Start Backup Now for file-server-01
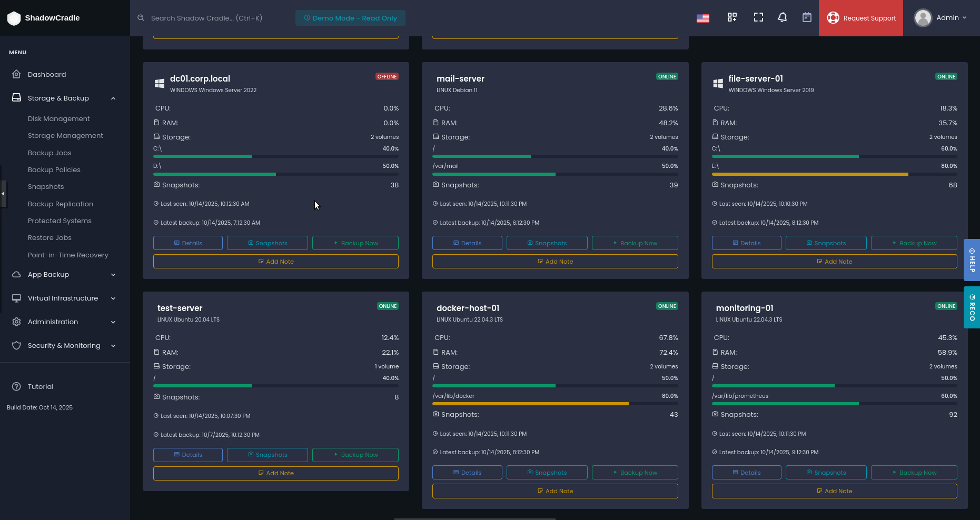 tap(914, 243)
